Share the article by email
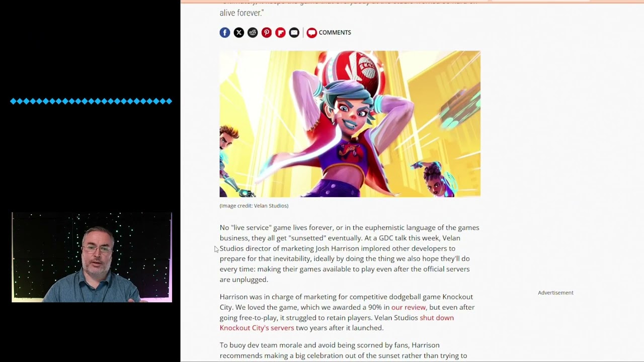The width and height of the screenshot is (644, 362). click(294, 33)
